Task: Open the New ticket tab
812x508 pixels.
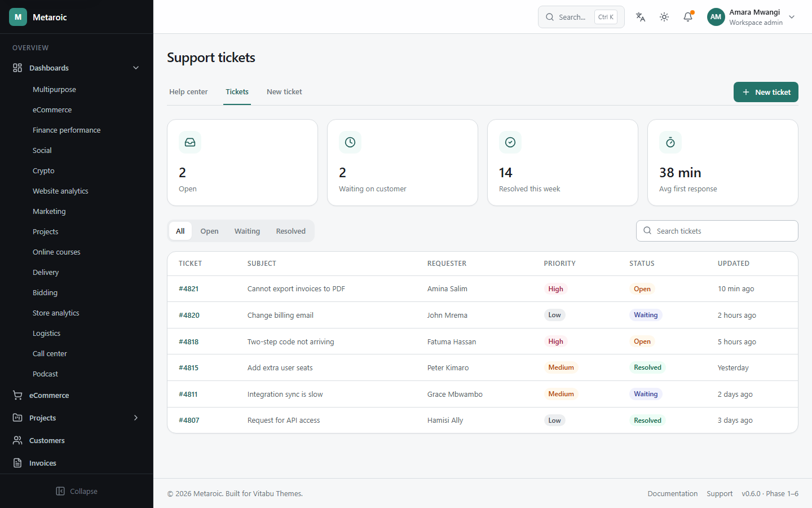Action: tap(284, 92)
